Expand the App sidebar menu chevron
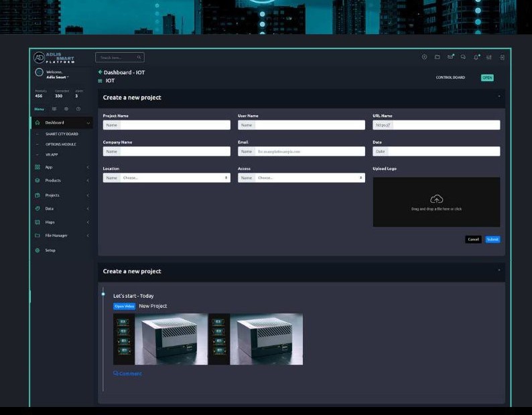Viewport: 532px width, 415px height. [x=88, y=167]
